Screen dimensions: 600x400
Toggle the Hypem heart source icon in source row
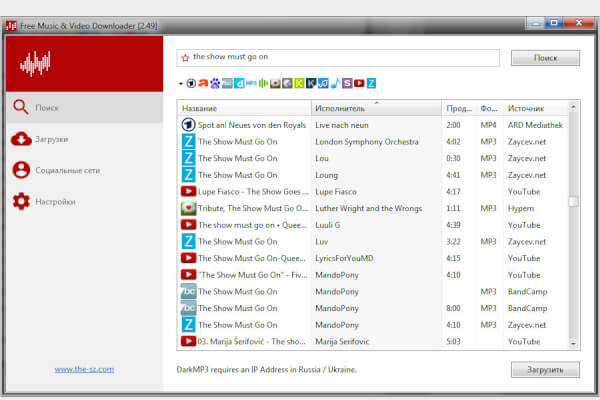pyautogui.click(x=275, y=83)
